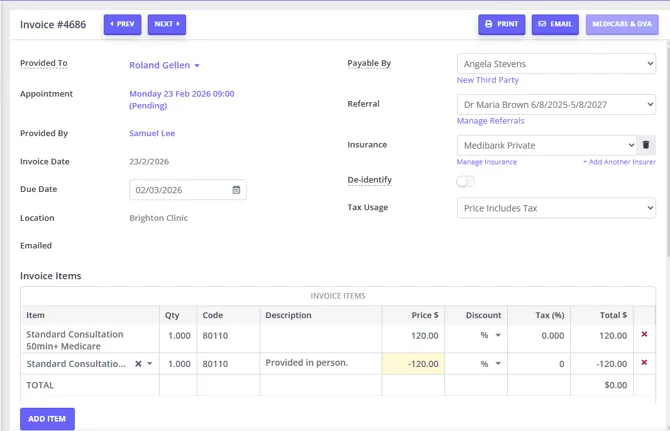Screen dimensions: 670x431
Task: Open discount type dropdown in first row
Action: click(x=498, y=335)
